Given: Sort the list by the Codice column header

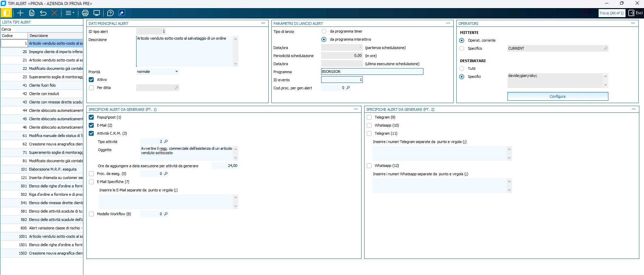Looking at the screenshot, I should 14,36.
